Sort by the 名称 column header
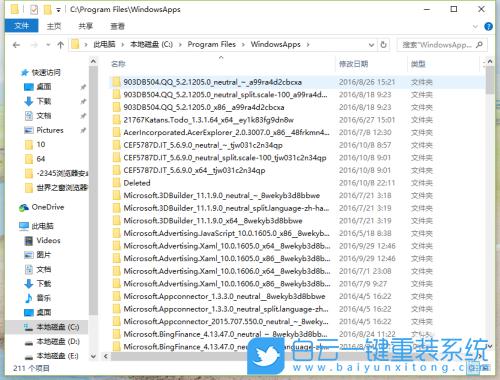Image resolution: width=500 pixels, height=380 pixels. [x=118, y=64]
